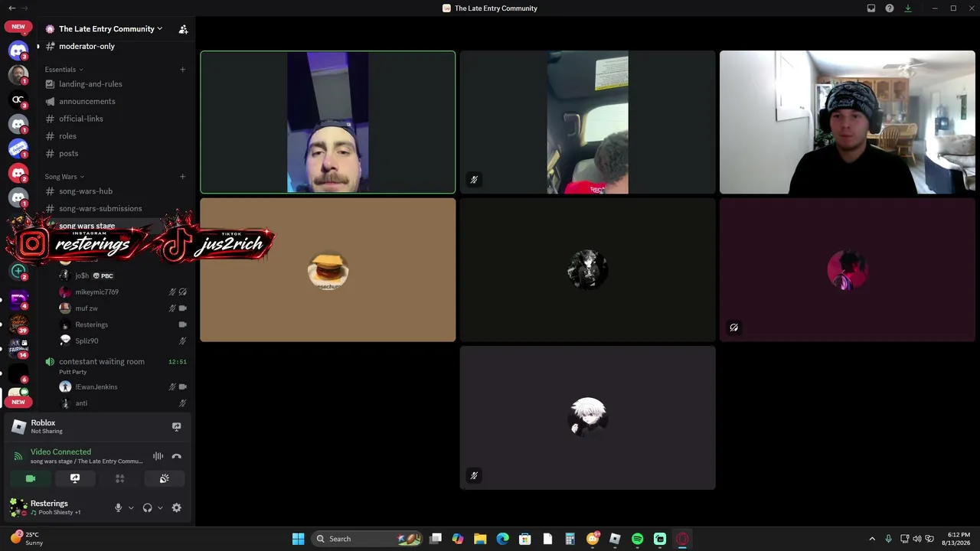Screen dimensions: 980x551
Task: Disconnect from voice with hang-up icon
Action: pyautogui.click(x=176, y=456)
